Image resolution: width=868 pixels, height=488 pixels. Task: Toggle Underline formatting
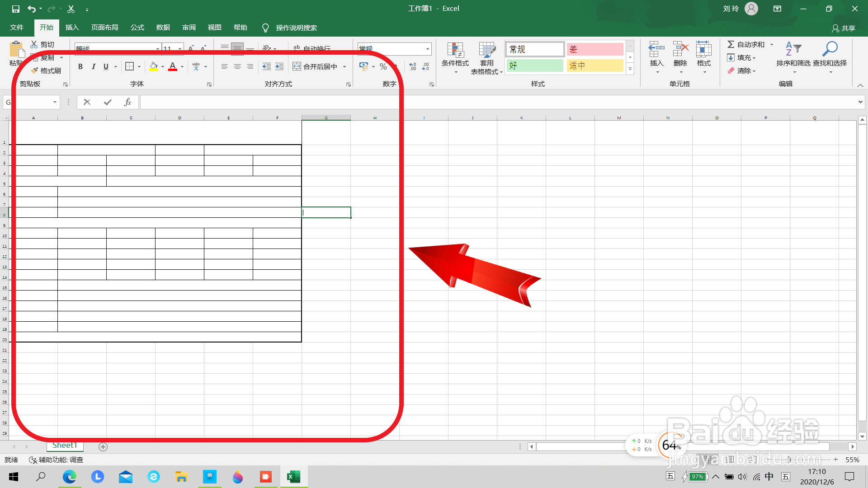[x=106, y=67]
